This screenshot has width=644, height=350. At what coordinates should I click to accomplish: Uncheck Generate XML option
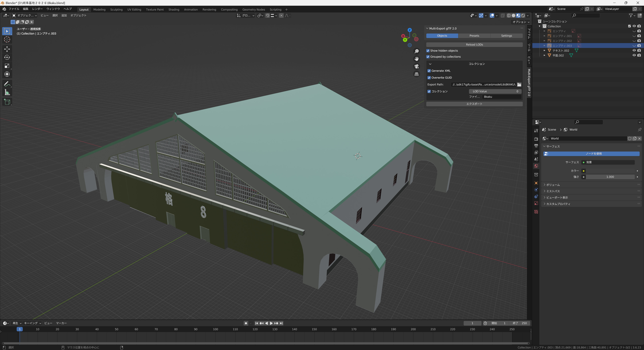click(x=429, y=71)
